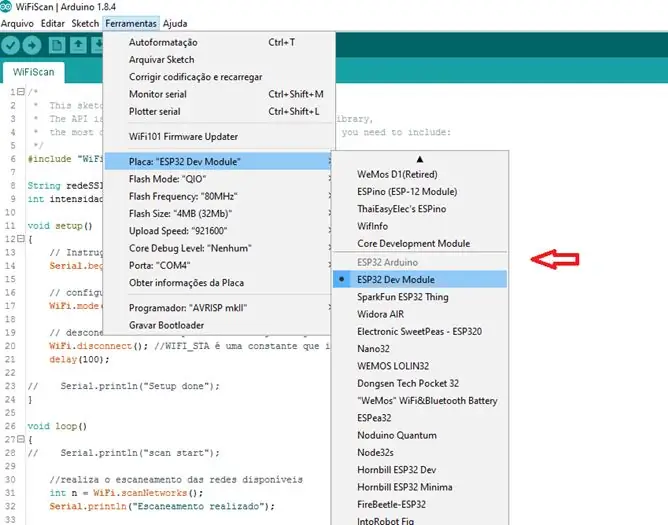Expand the Flash Size 4MB submenu
The height and width of the screenshot is (525, 668).
(218, 213)
